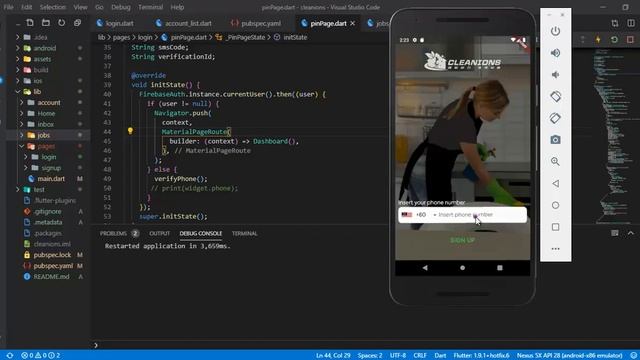Image resolution: width=640 pixels, height=360 pixels.
Task: Tap the phone screen back navigation button
Action: pos(425,268)
